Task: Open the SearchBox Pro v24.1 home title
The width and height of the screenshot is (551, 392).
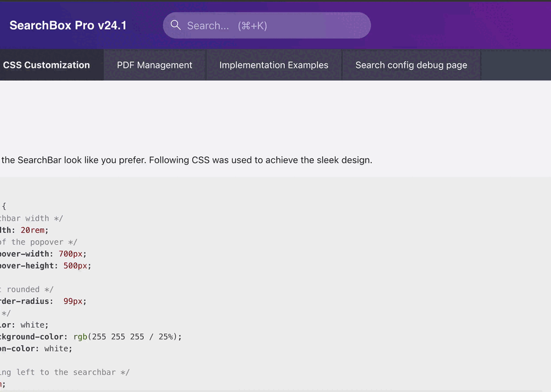Action: [68, 25]
